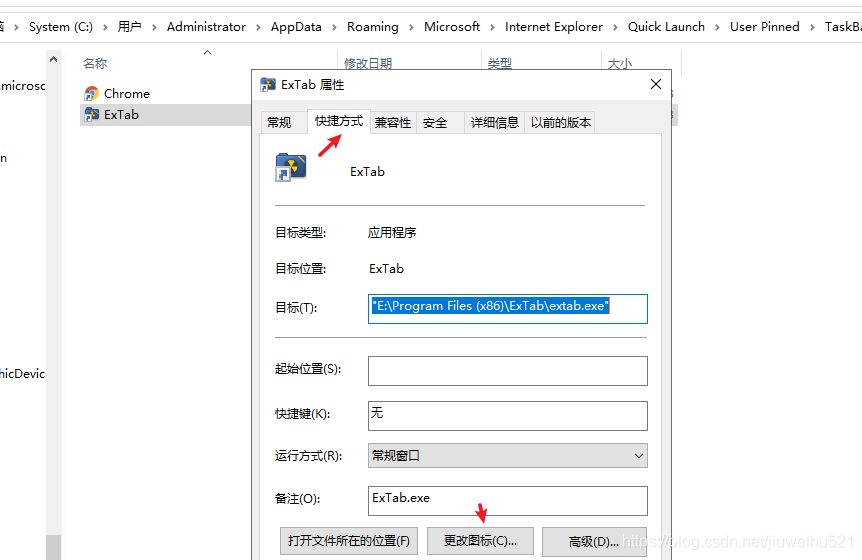Expand chevron after AppData breadcrumb
The width and height of the screenshot is (862, 560).
point(334,27)
